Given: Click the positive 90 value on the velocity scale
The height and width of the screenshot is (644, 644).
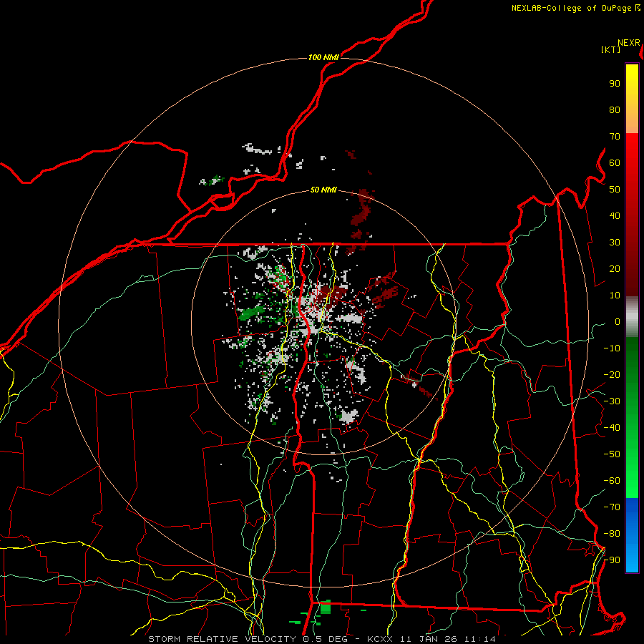Looking at the screenshot, I should click(615, 84).
